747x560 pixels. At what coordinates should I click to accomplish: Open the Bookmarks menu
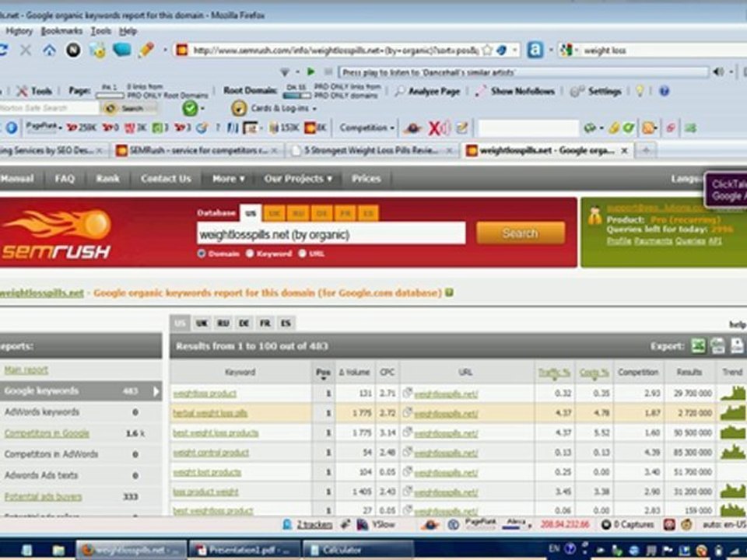pos(61,31)
